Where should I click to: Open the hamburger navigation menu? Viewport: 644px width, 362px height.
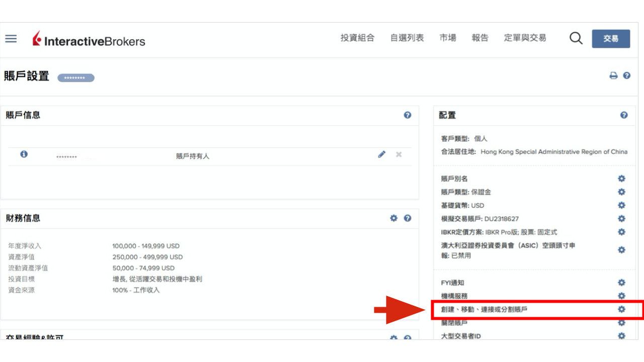(x=11, y=39)
